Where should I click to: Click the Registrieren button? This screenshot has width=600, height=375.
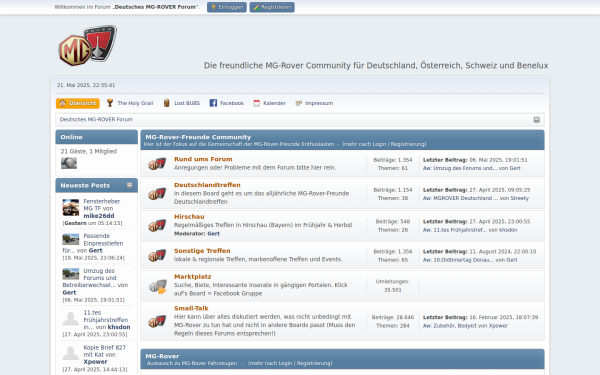272,7
